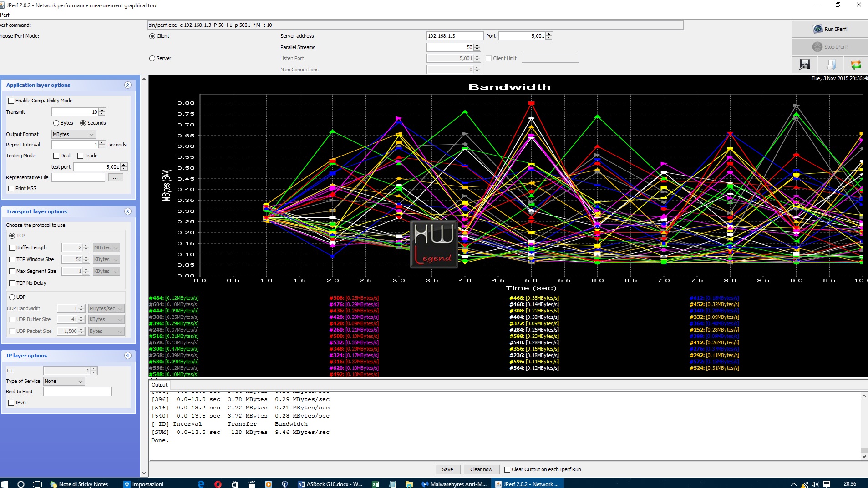868x488 pixels.
Task: Launch Opera browser from the taskbar
Action: click(218, 484)
